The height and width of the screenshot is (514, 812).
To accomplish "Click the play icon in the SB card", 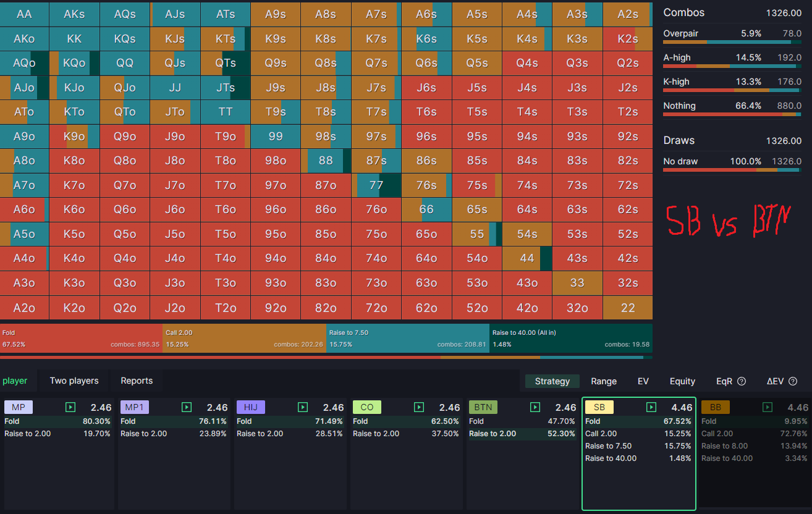I will [651, 407].
